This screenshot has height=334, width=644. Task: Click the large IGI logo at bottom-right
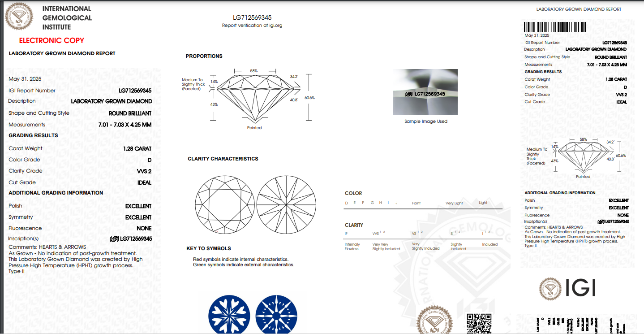[x=567, y=288]
